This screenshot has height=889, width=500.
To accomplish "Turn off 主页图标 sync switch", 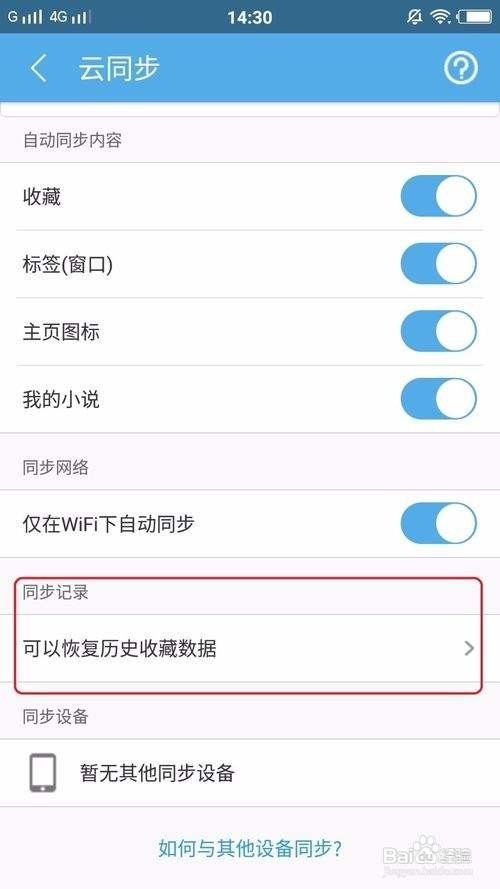I will coord(438,331).
